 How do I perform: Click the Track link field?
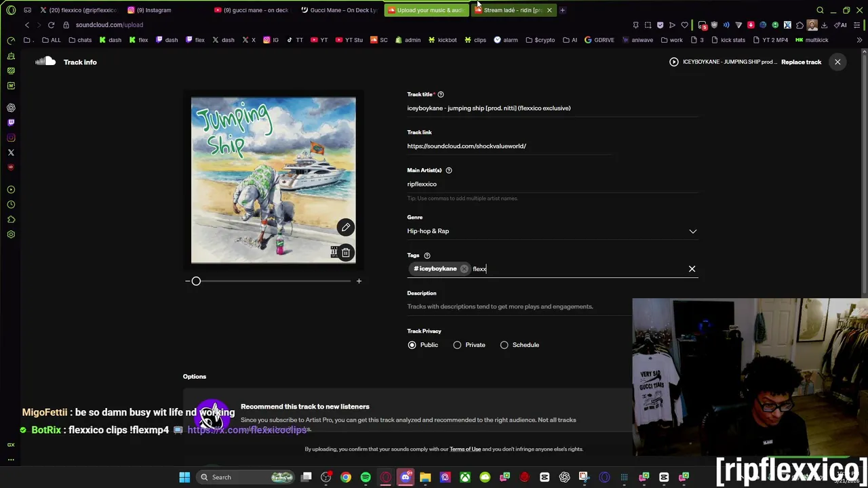(x=510, y=146)
